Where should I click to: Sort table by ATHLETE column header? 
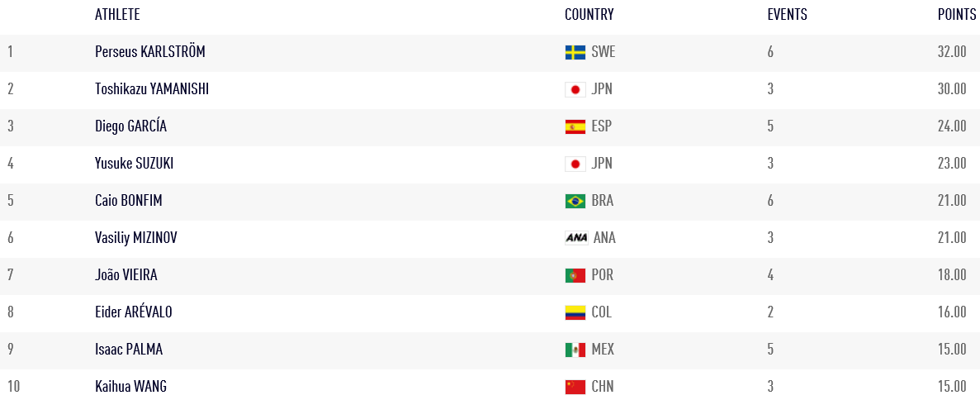(117, 14)
